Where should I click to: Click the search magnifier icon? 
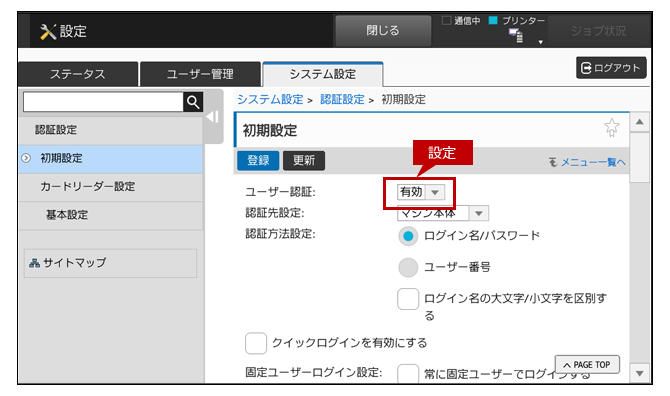point(193,102)
